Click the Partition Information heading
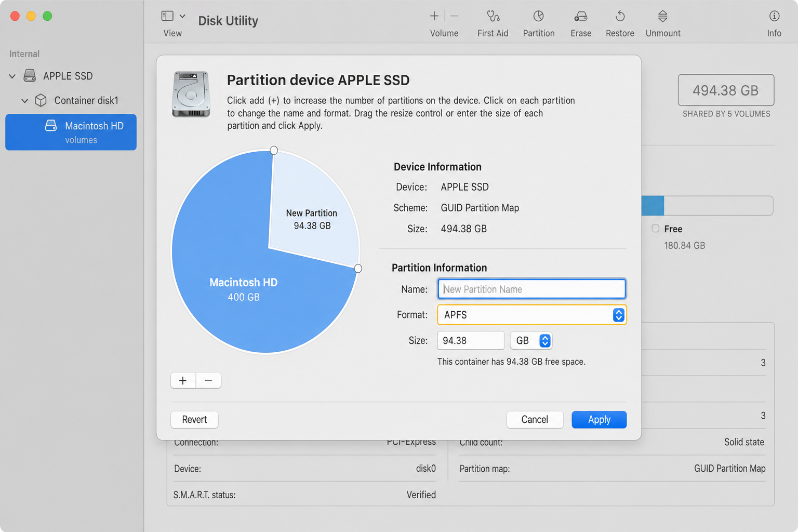The width and height of the screenshot is (798, 532). coord(439,268)
